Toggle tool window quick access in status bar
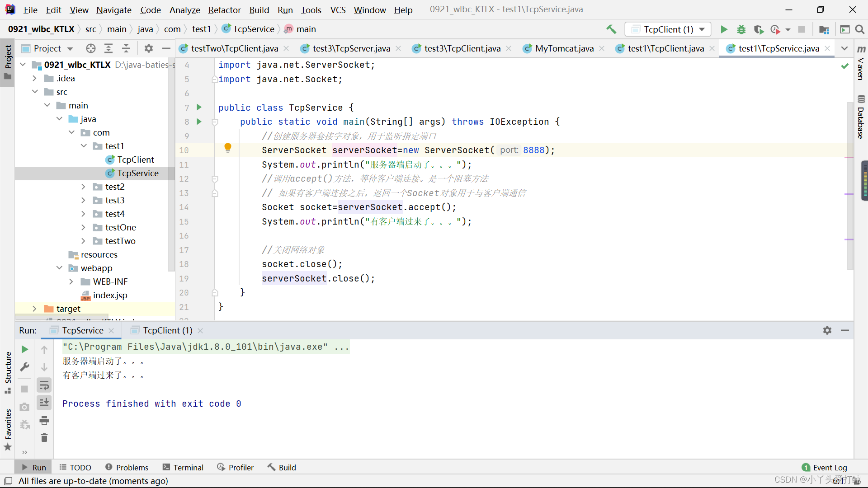Image resolution: width=868 pixels, height=488 pixels. coord(8,481)
